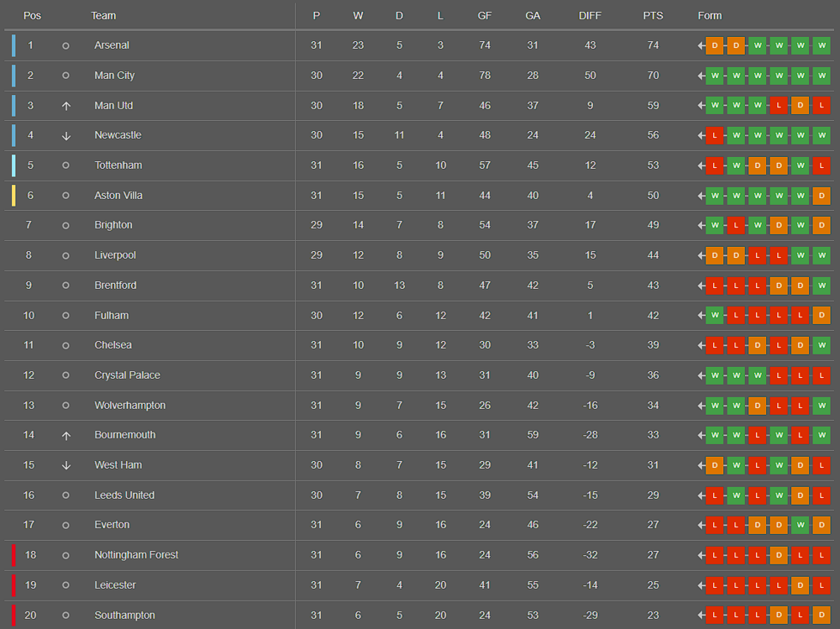Open the Nottingham Forest team link
This screenshot has height=629, width=840.
[x=136, y=555]
